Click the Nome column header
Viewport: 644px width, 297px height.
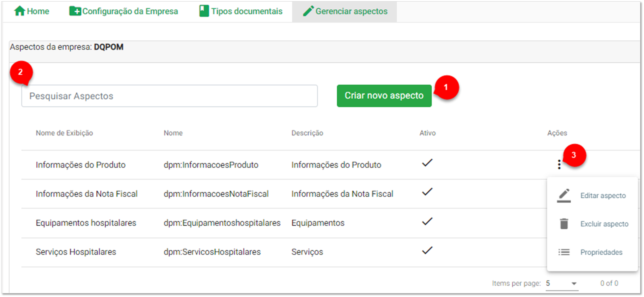click(173, 133)
